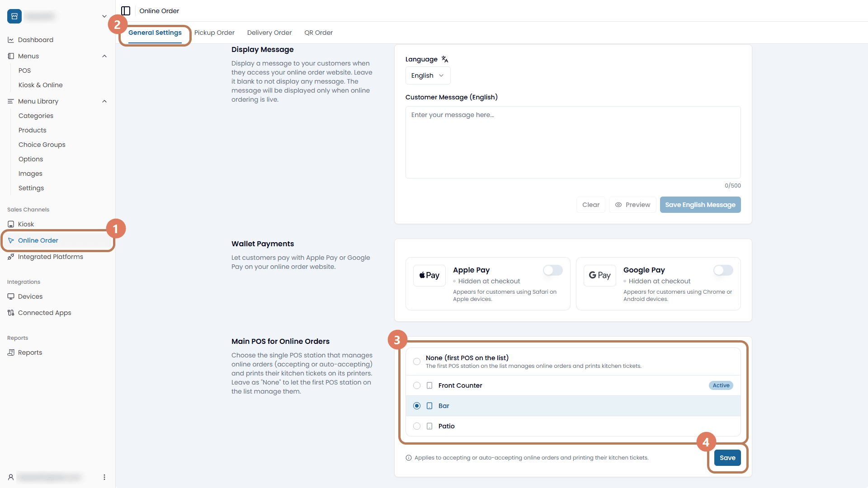Switch to Delivery Order tab
868x488 pixels.
tap(269, 33)
